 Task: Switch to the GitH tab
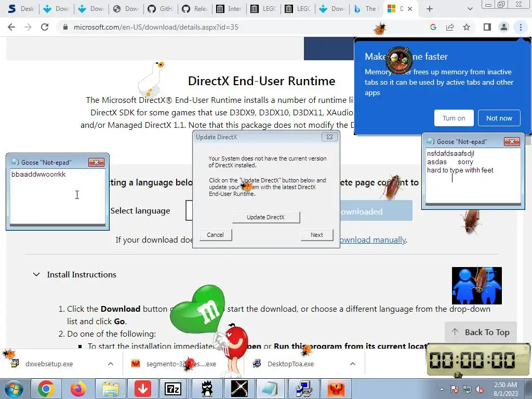coord(160,9)
